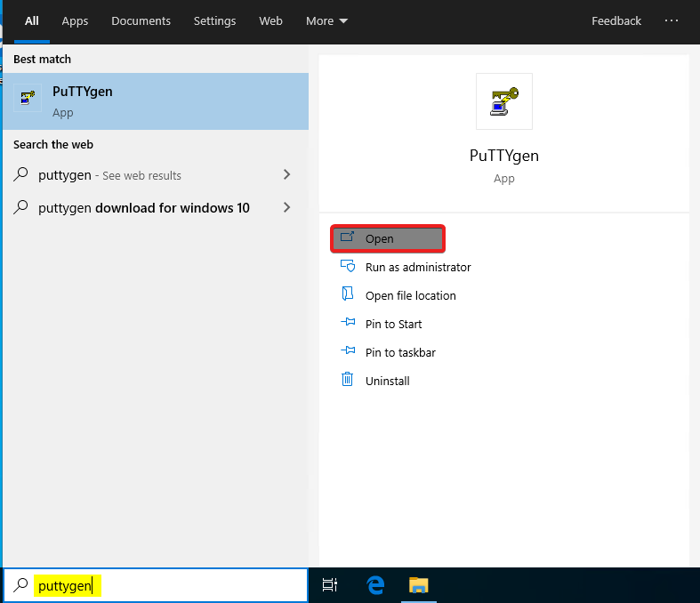
Task: Click magnifier icon beside puttygen download suggestion
Action: [20, 207]
